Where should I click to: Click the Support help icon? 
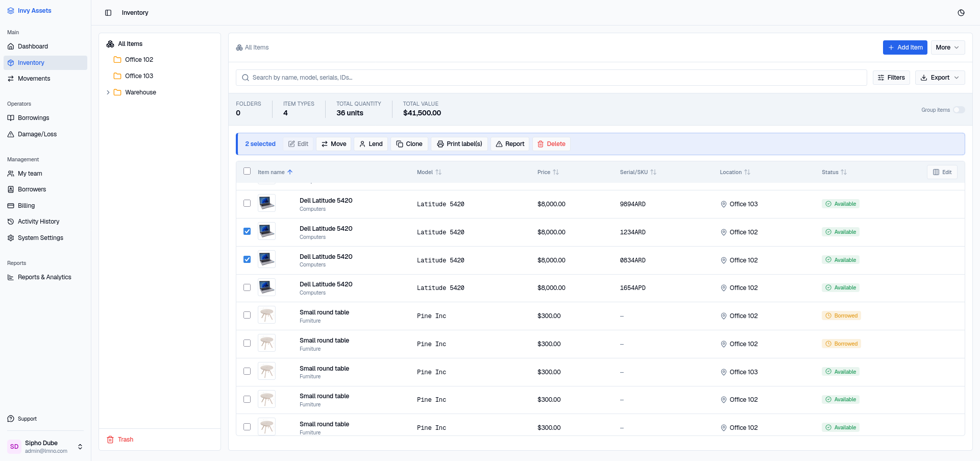11,419
